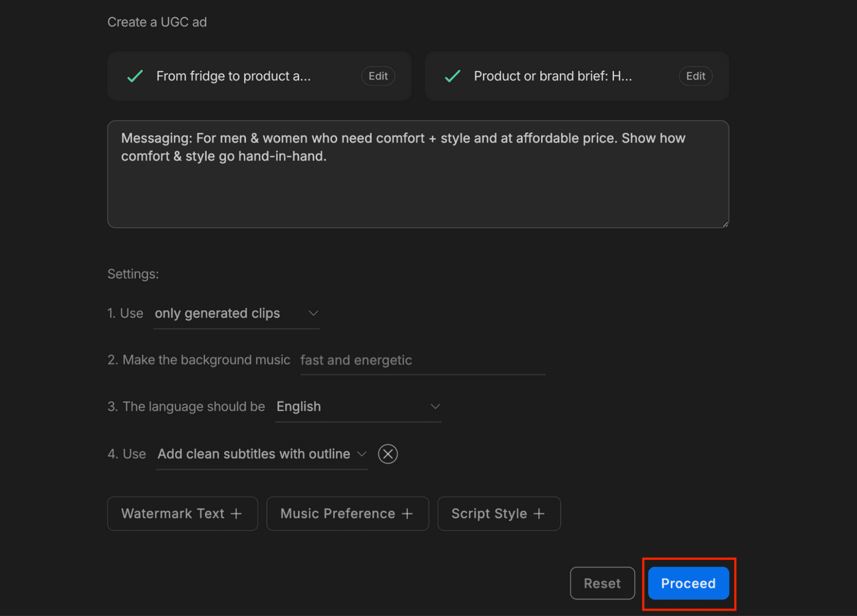Remove the subtitles setting with the X icon
The image size is (857, 616).
[x=387, y=454]
